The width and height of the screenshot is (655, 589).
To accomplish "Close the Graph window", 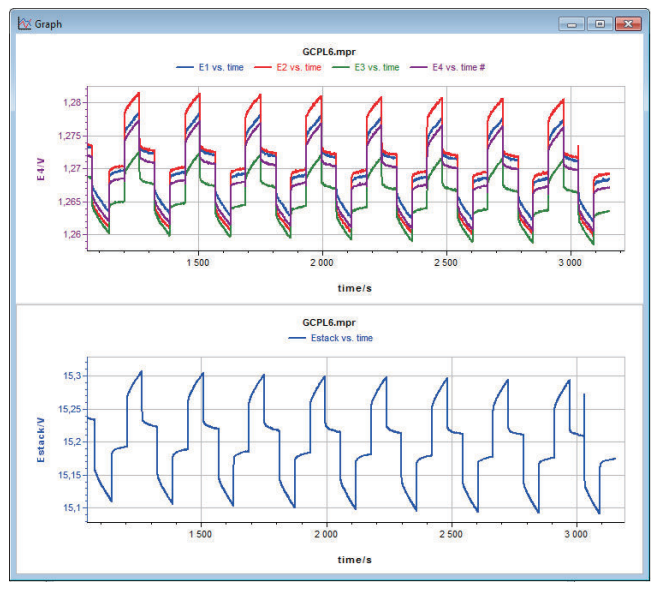I will pos(627,23).
